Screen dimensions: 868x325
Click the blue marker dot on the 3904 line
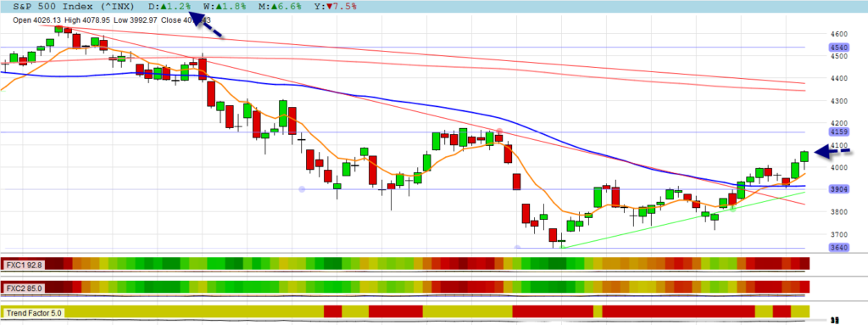(302, 189)
